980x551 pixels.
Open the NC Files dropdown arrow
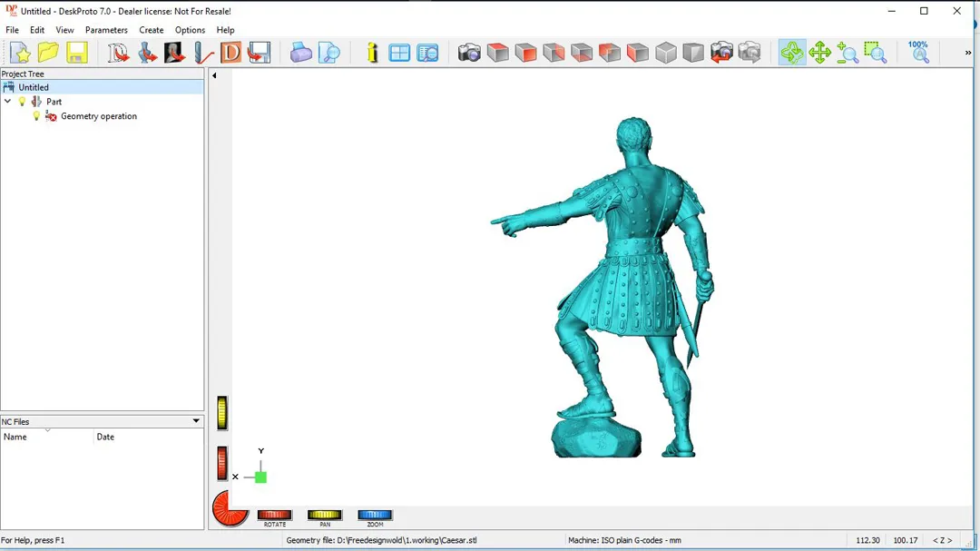point(196,421)
